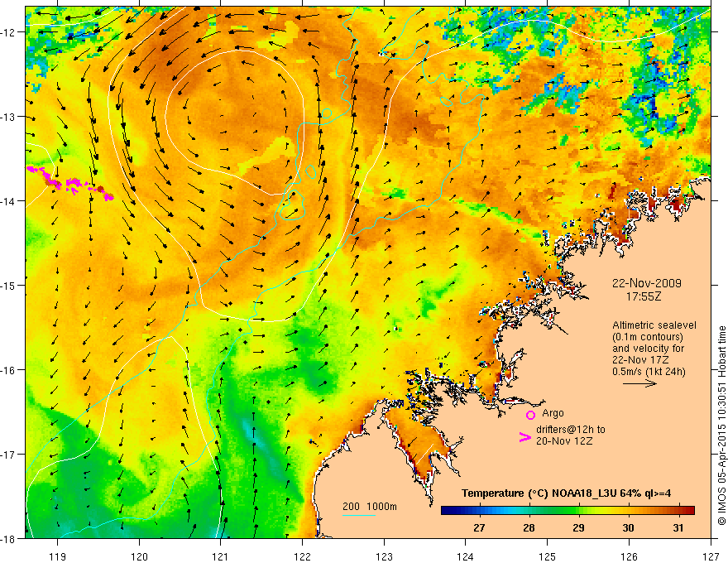Viewport: 728px width, 563px height.
Task: Click the '200 1000m' depth contour label
Action: [370, 507]
